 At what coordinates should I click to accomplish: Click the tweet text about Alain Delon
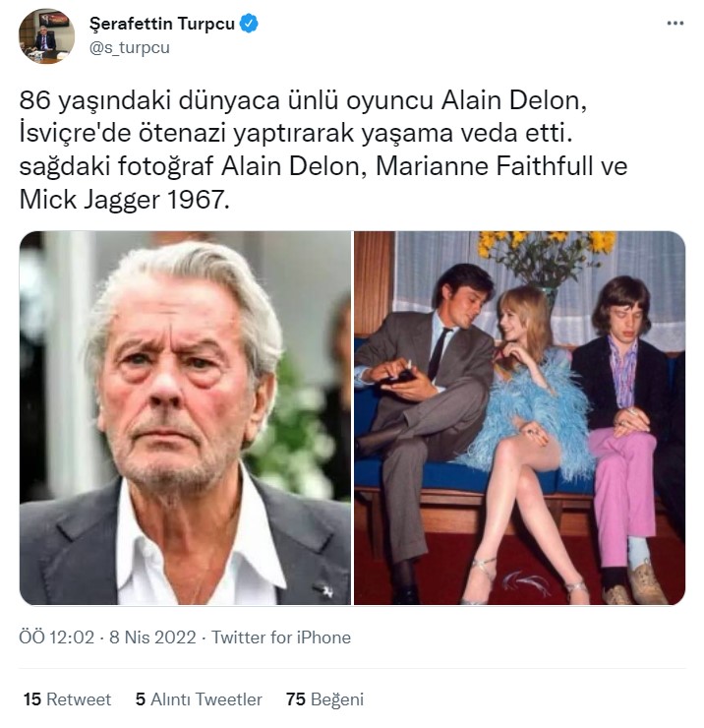click(323, 150)
